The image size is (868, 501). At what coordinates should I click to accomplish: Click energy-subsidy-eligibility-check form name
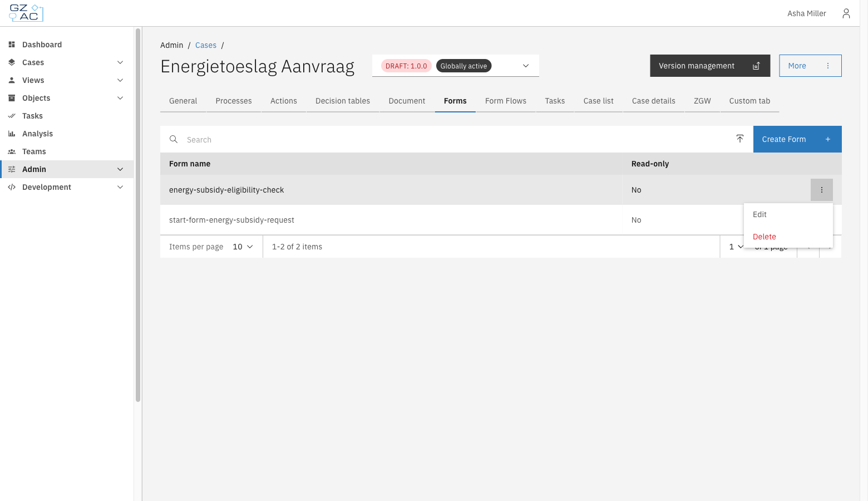(226, 190)
